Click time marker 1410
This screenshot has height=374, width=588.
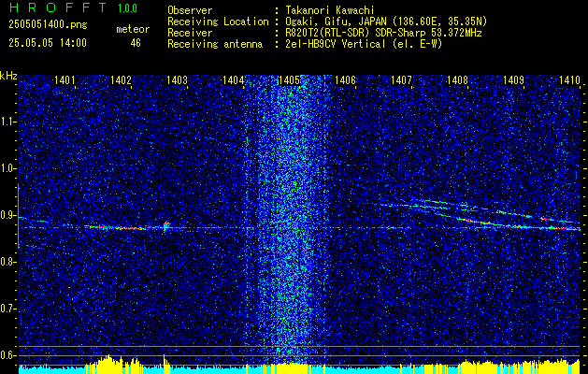pyautogui.click(x=569, y=79)
